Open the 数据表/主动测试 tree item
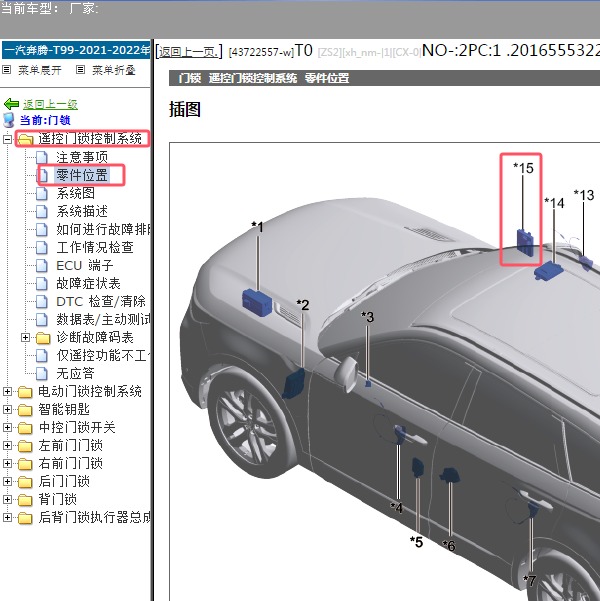 pyautogui.click(x=103, y=319)
